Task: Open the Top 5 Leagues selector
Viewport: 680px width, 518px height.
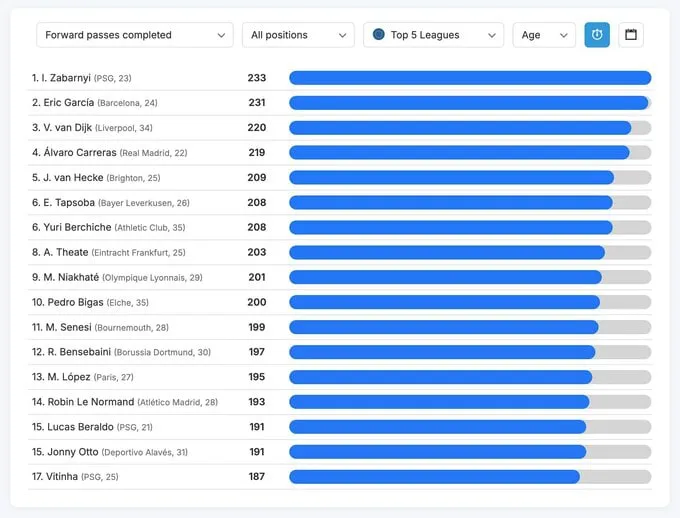Action: coord(433,35)
